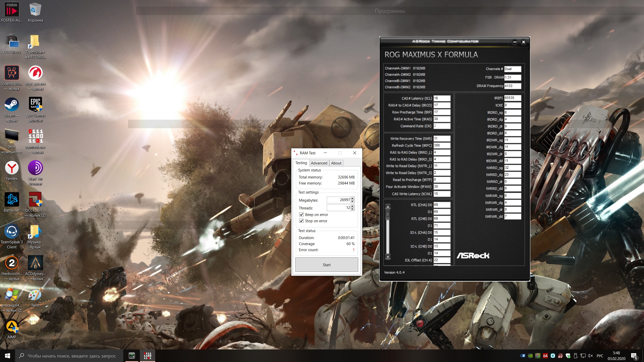Open the About tab
This screenshot has height=362, width=644.
point(336,163)
